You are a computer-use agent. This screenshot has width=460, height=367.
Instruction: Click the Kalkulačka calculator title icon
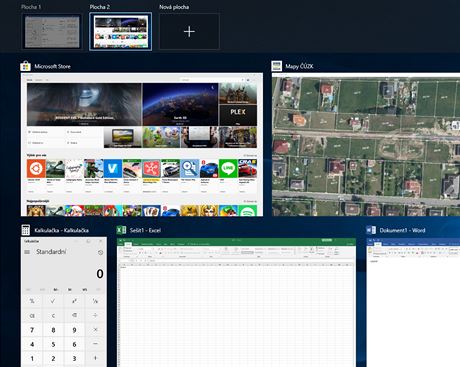pos(25,230)
